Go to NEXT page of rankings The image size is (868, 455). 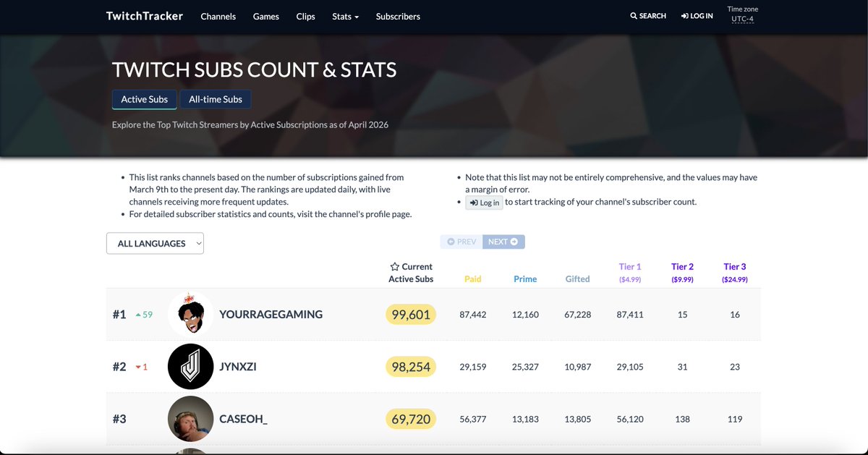503,242
